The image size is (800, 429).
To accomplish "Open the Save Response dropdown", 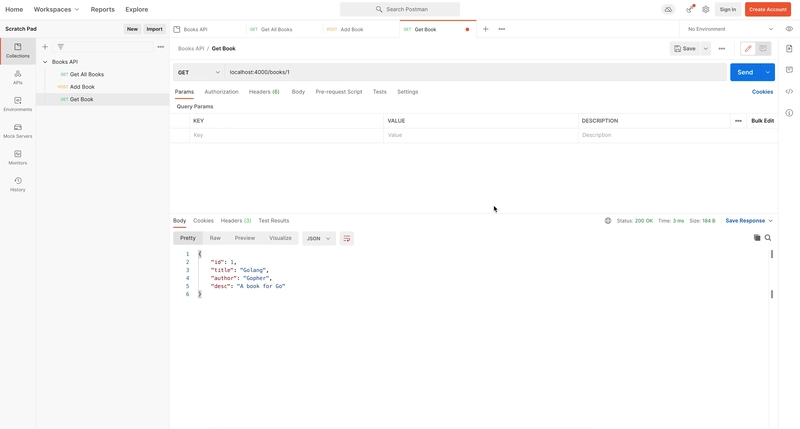I will 749,221.
